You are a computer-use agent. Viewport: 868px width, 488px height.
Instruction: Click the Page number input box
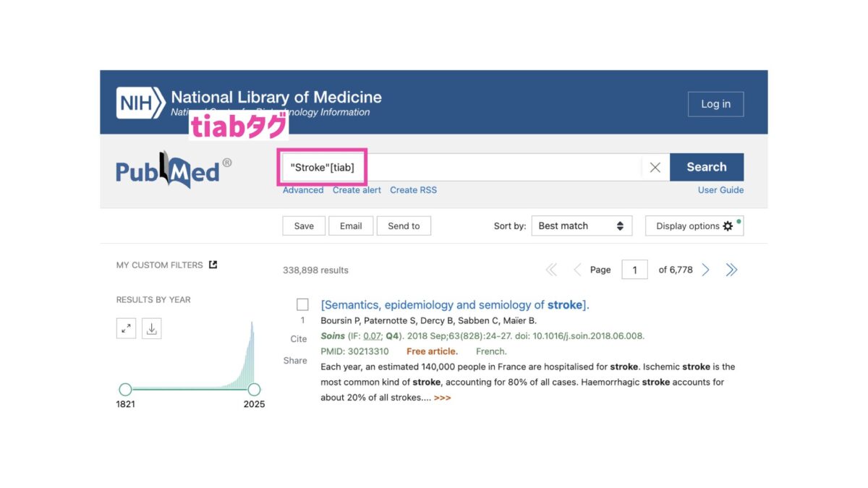tap(634, 270)
